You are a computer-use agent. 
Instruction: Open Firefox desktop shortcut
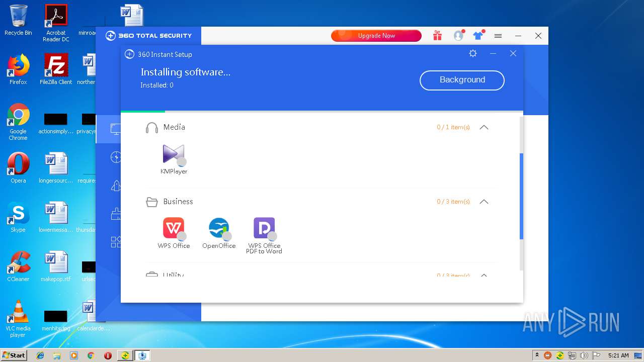point(18,69)
